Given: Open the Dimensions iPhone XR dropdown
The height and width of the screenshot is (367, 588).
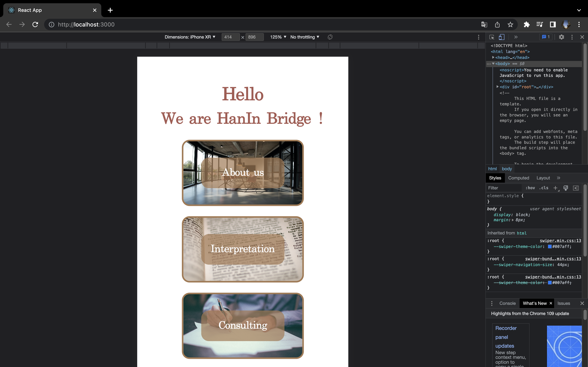Looking at the screenshot, I should tap(190, 37).
